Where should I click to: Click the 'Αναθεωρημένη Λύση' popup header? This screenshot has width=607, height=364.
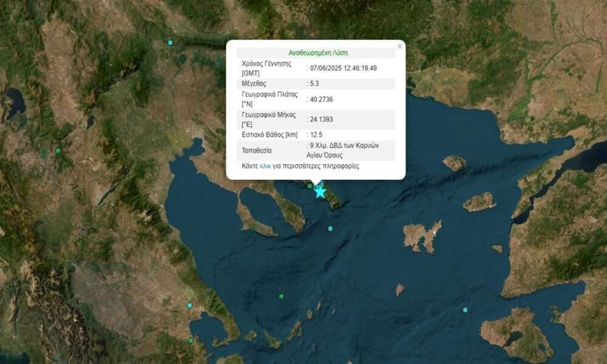point(316,53)
